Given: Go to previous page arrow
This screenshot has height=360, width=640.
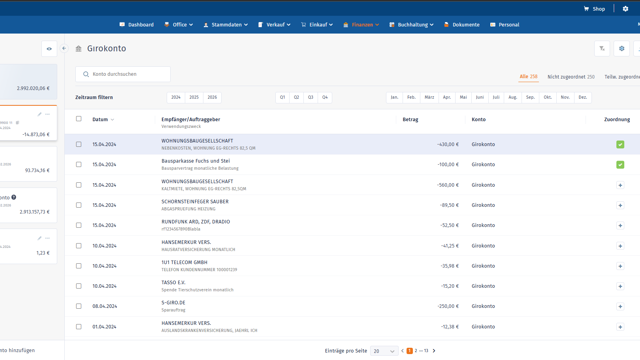Looking at the screenshot, I should (402, 351).
